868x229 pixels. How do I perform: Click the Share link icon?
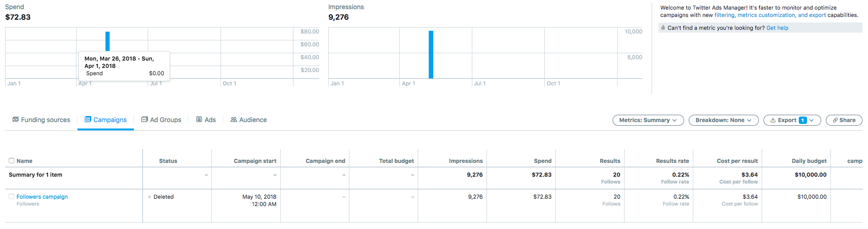click(835, 120)
